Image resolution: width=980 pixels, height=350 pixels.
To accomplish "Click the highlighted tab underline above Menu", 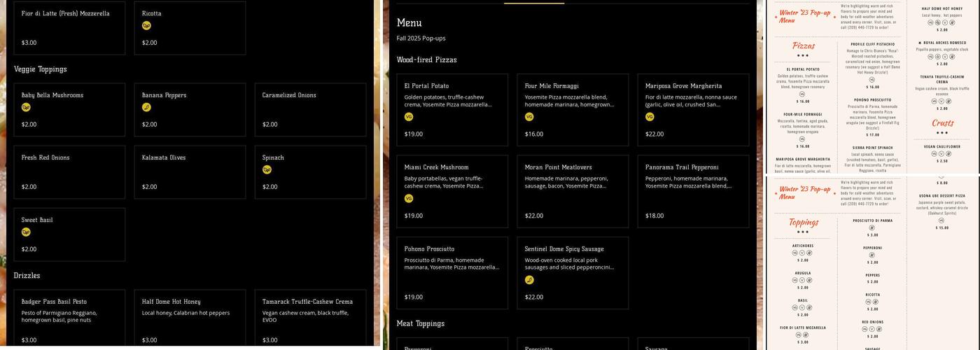I will 534,3.
